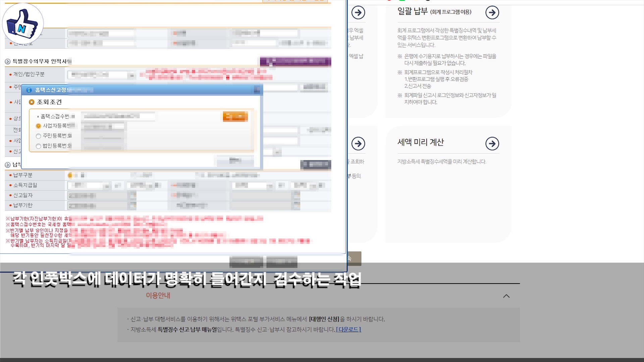Click the partially hidden arrow icon left of 일괄 납부 card
Screen dimensions: 644x362
click(x=358, y=13)
